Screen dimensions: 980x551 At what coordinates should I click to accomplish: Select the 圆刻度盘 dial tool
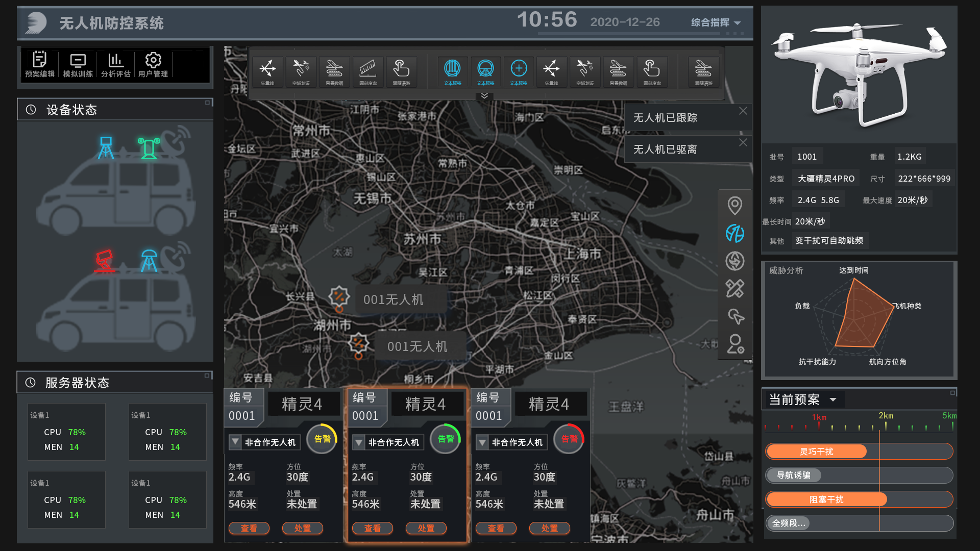[x=368, y=71]
